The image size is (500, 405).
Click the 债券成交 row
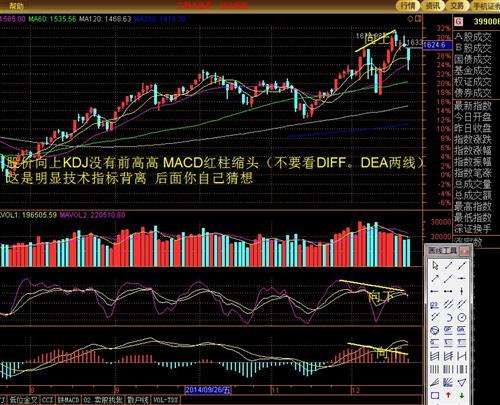pyautogui.click(x=473, y=93)
